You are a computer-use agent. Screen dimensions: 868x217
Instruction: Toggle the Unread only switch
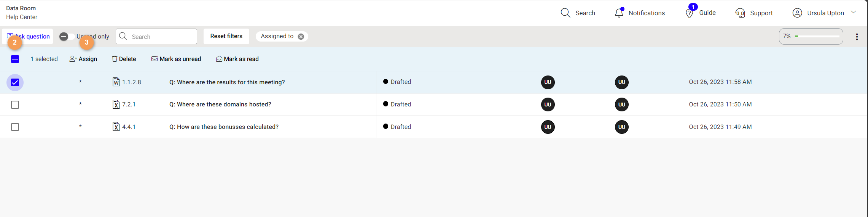67,37
